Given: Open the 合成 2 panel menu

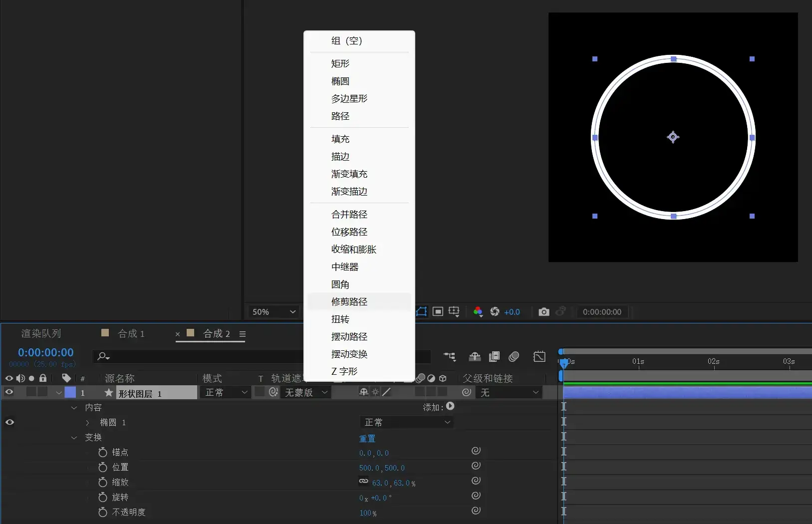Looking at the screenshot, I should tap(243, 334).
